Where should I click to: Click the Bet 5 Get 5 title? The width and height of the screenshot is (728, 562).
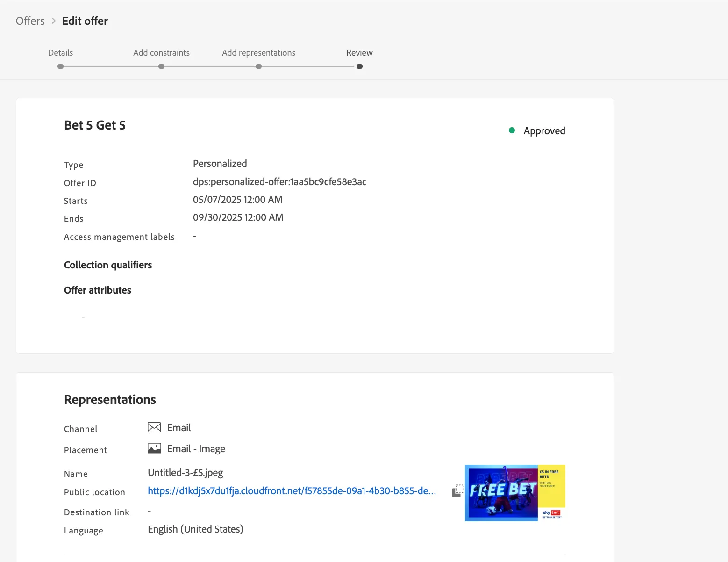[95, 125]
